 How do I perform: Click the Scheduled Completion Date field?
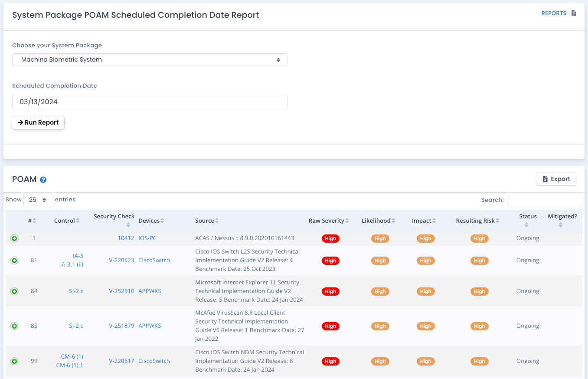pyautogui.click(x=150, y=102)
